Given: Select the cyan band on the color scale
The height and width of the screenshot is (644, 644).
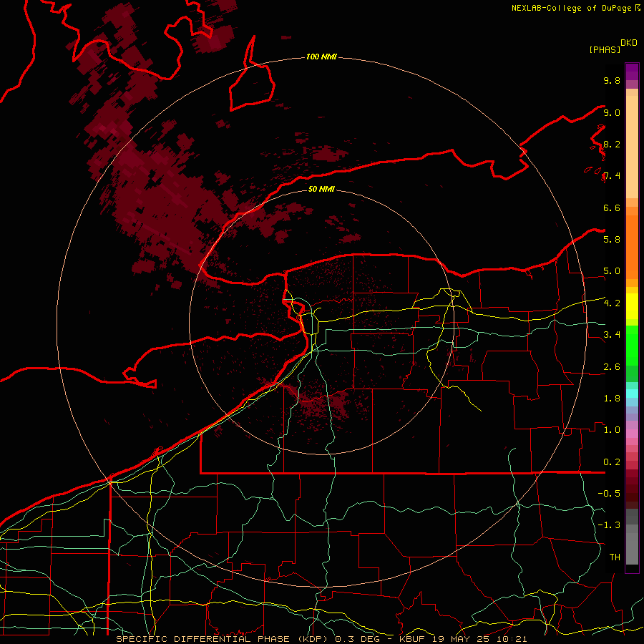Looking at the screenshot, I should (x=632, y=394).
